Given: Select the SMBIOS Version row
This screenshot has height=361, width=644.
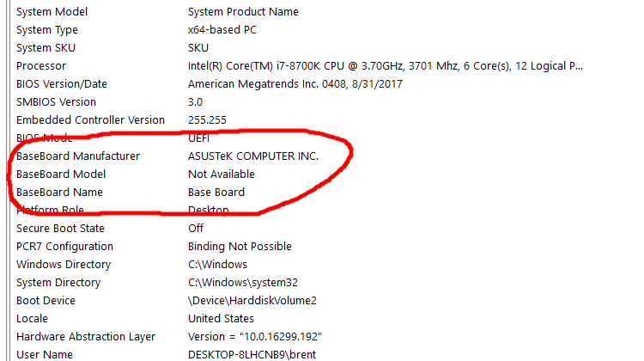Looking at the screenshot, I should pos(325,102).
